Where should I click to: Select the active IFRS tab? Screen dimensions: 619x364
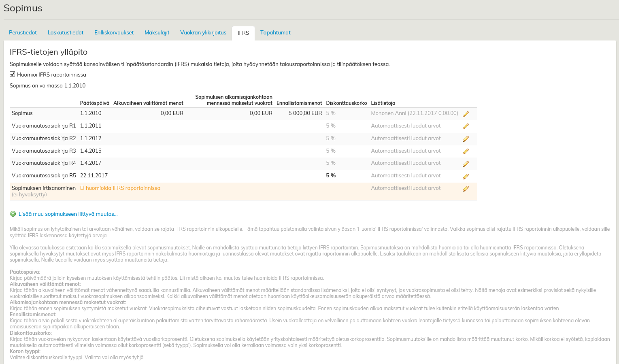click(x=243, y=33)
